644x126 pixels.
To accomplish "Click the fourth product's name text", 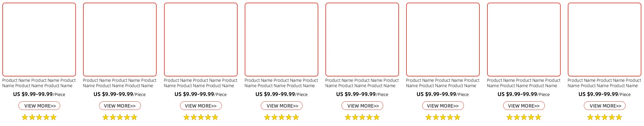I will point(281,83).
